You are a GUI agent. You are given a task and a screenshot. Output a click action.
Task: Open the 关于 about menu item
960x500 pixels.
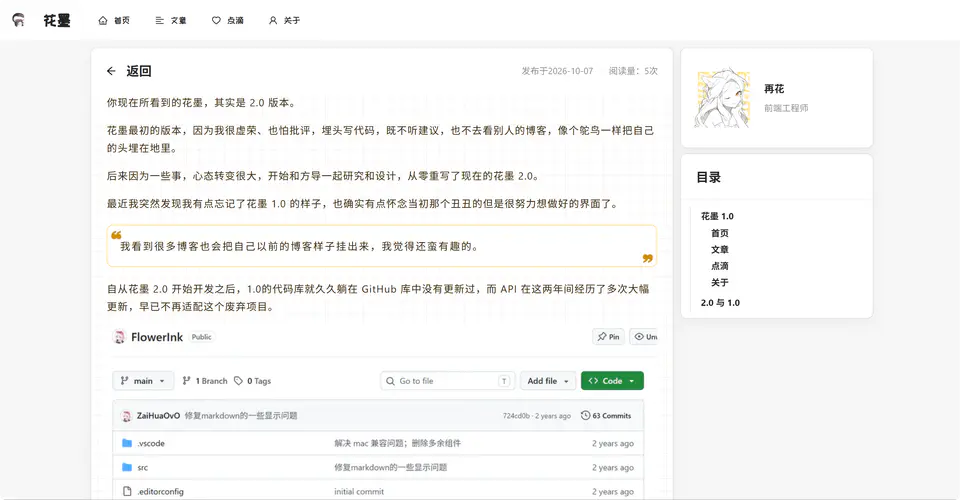tap(285, 20)
